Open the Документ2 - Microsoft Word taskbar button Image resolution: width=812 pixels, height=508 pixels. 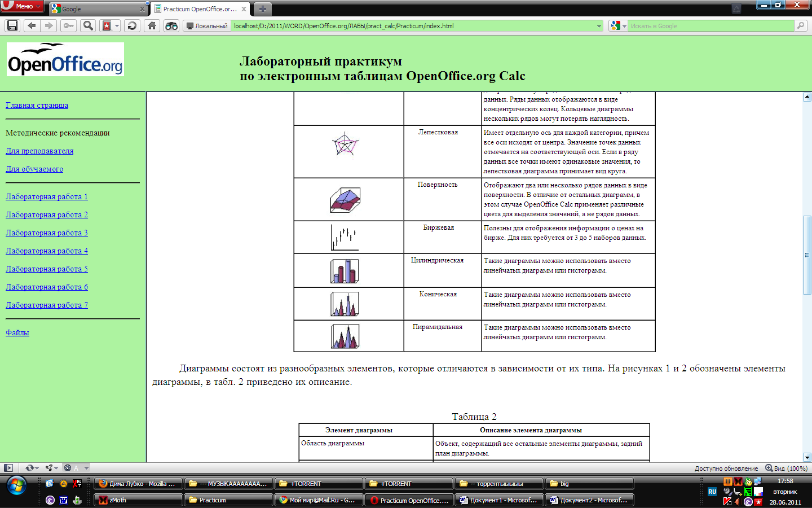tap(590, 500)
